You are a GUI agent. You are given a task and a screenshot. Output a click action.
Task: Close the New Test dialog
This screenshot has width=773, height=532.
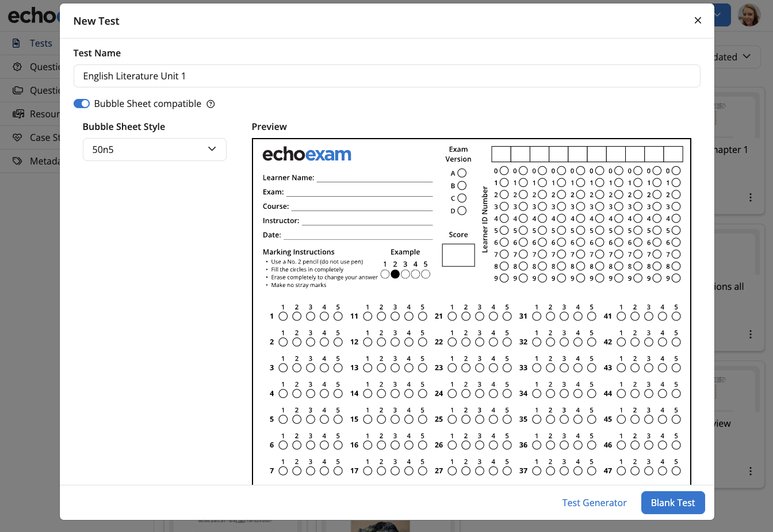coord(698,21)
